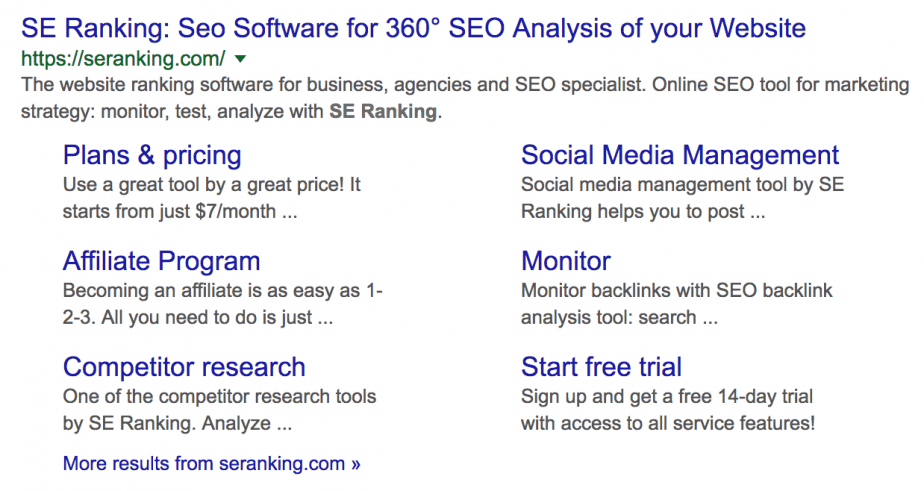Open the Affiliate Program sitelink

(x=161, y=261)
